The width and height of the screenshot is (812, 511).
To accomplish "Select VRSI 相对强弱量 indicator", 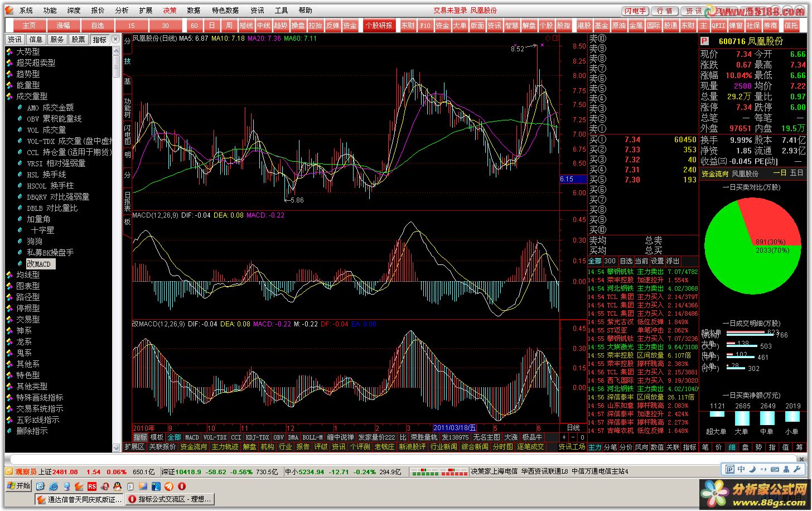I will click(56, 163).
